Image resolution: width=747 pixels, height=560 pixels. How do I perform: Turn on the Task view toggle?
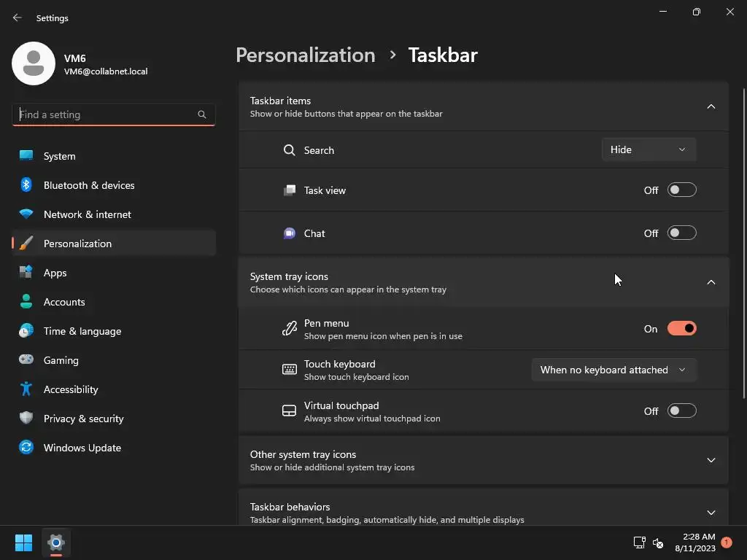click(682, 190)
